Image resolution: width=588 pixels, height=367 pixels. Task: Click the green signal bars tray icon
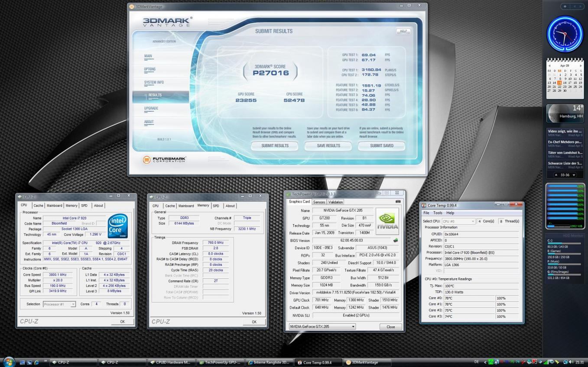546,362
